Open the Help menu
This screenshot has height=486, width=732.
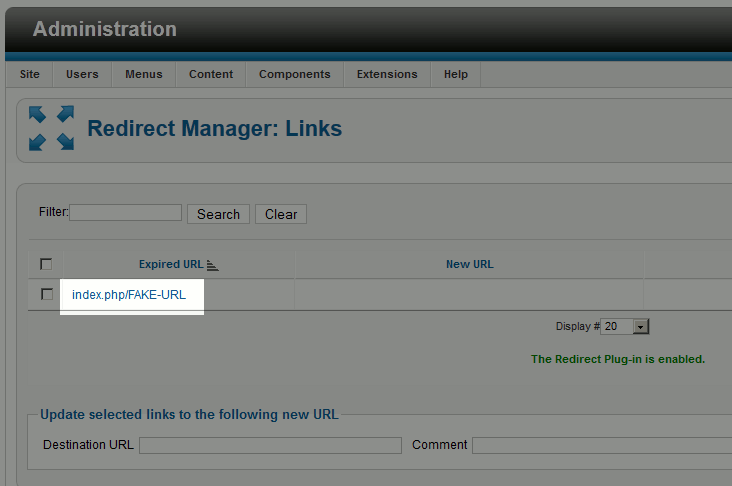pos(456,74)
